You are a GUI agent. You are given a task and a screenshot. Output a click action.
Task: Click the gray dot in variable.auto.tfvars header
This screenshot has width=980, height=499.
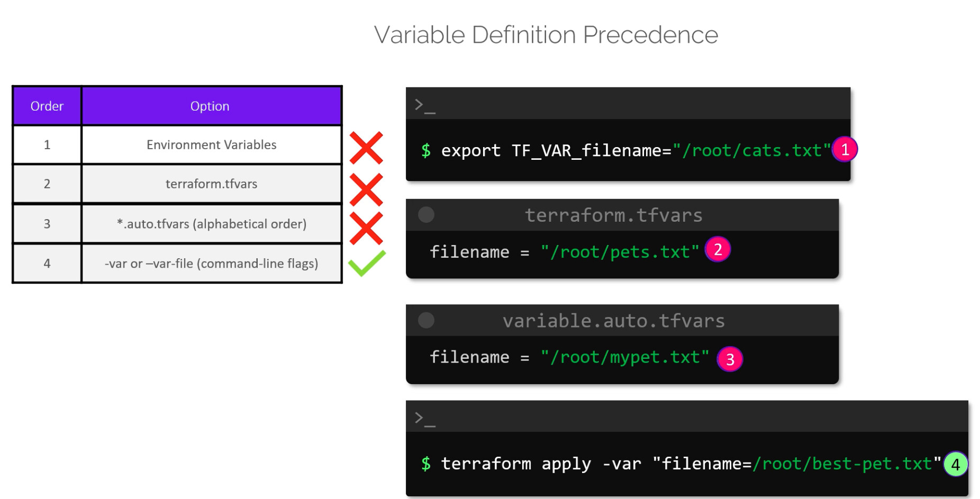(426, 320)
